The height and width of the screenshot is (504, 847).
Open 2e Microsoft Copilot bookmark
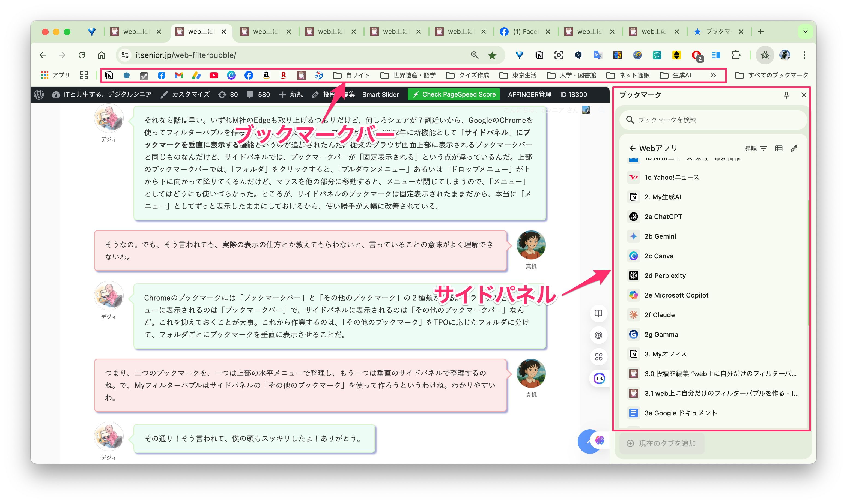(713, 295)
